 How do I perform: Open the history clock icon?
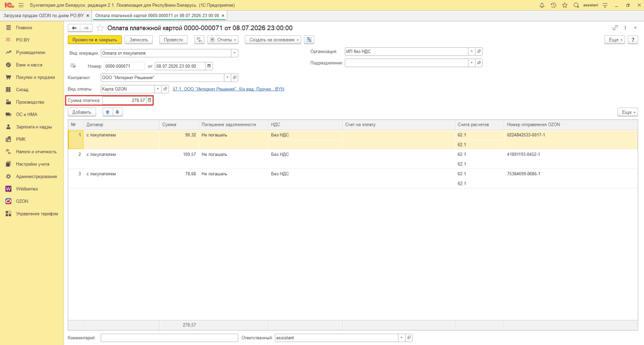tap(553, 5)
